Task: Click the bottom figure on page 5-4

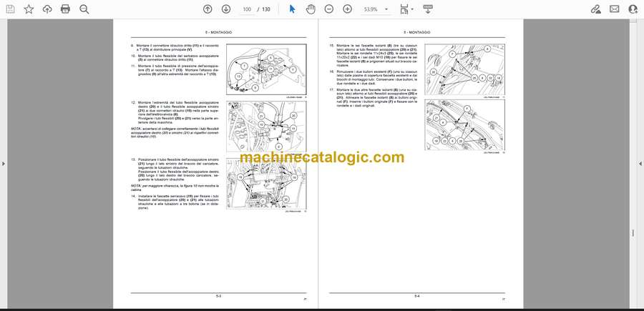Action: coord(465,124)
